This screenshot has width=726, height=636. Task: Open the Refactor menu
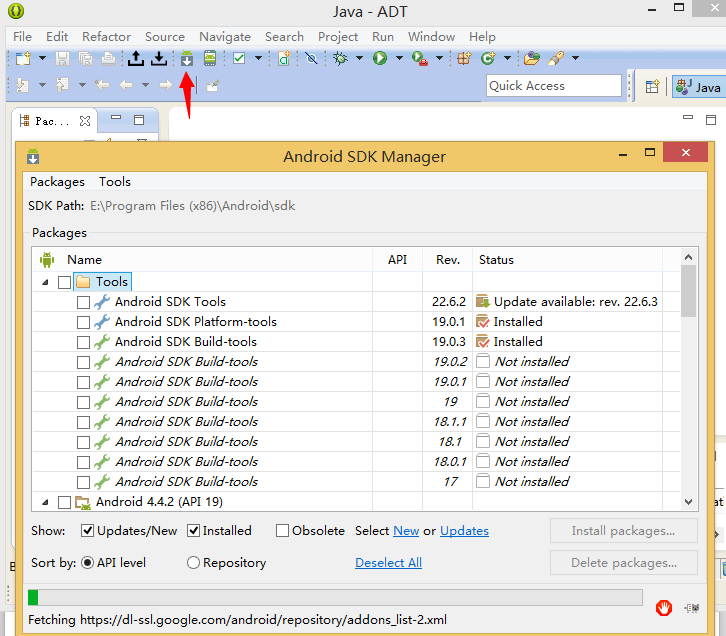[x=106, y=37]
